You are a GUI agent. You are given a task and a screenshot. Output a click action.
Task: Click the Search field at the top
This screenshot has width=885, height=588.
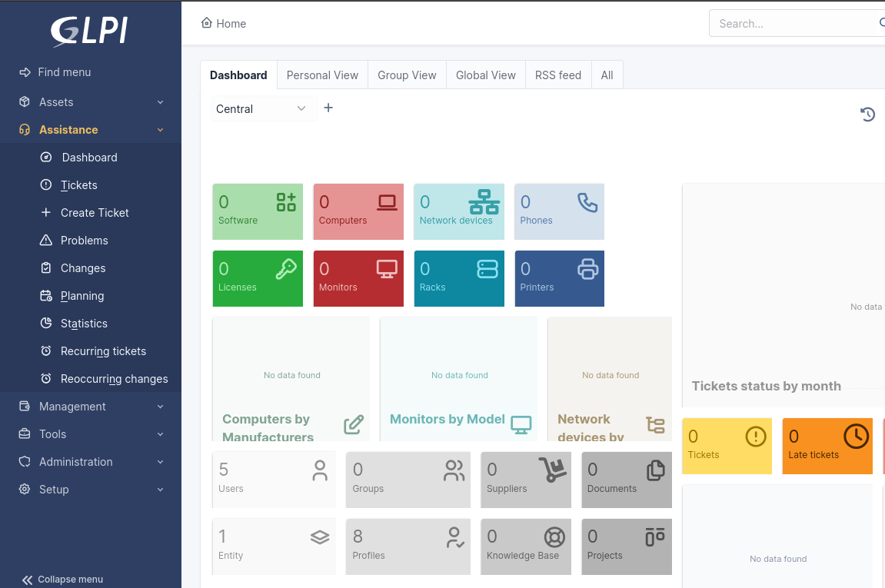pyautogui.click(x=792, y=23)
